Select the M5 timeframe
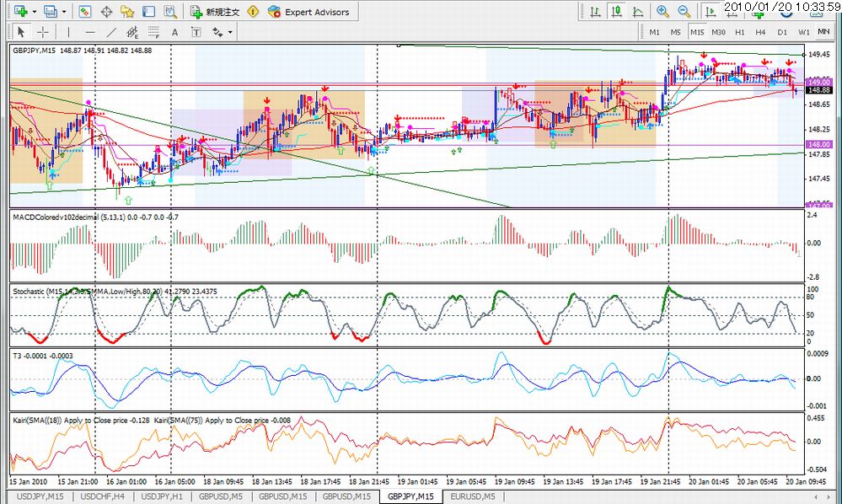 675,32
